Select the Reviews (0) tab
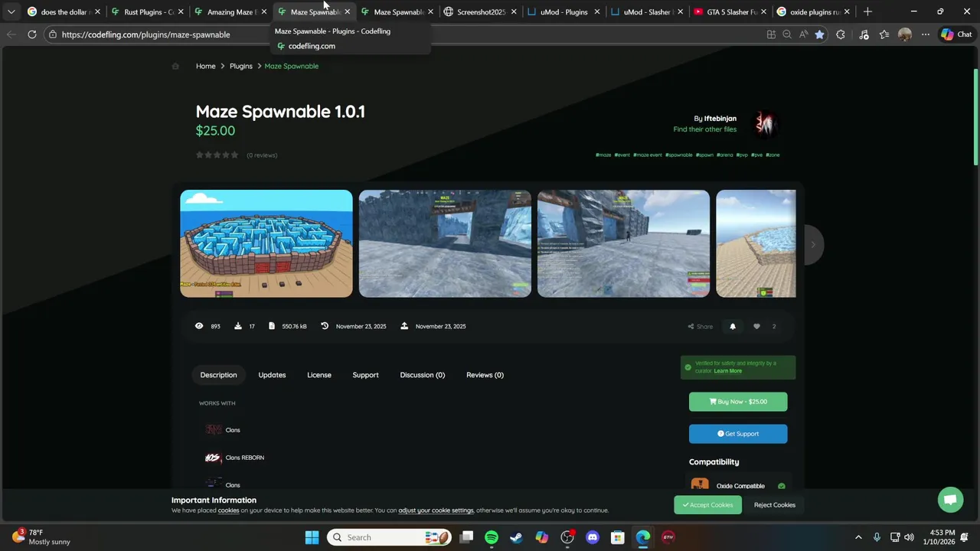 coord(485,375)
